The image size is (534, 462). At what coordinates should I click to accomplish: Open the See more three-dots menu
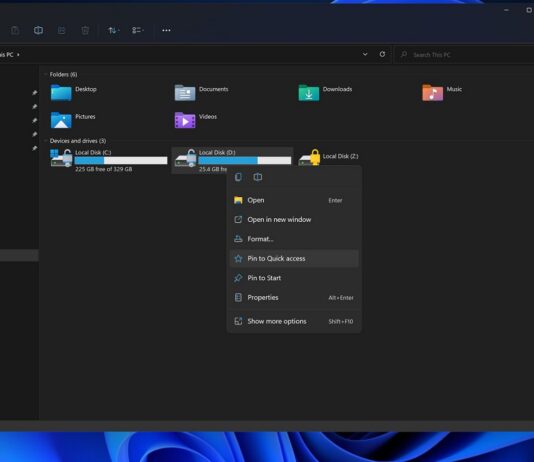pos(166,30)
